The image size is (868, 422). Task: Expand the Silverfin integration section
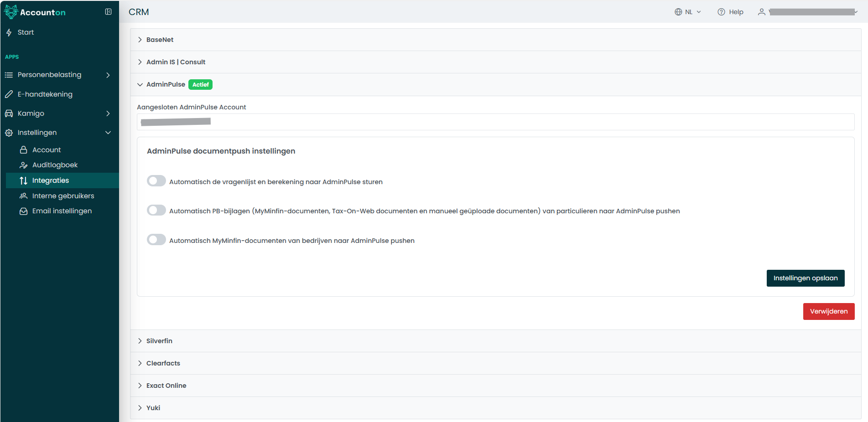pyautogui.click(x=495, y=341)
